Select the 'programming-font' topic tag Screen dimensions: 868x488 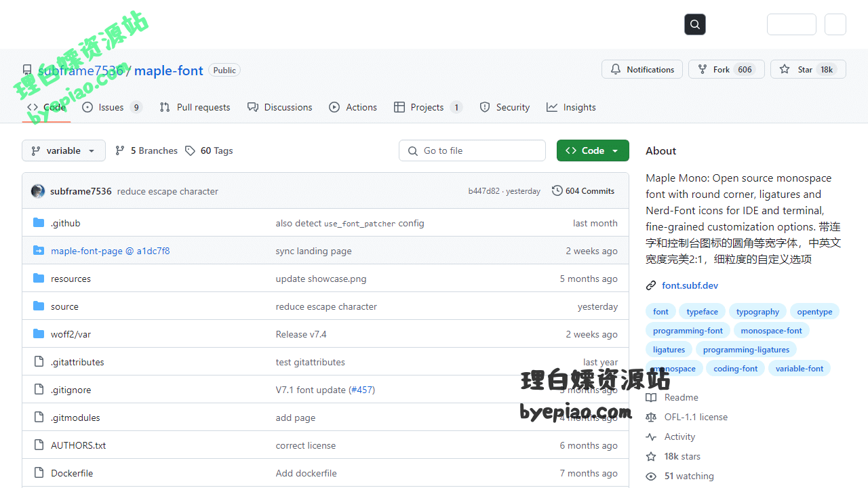(688, 331)
